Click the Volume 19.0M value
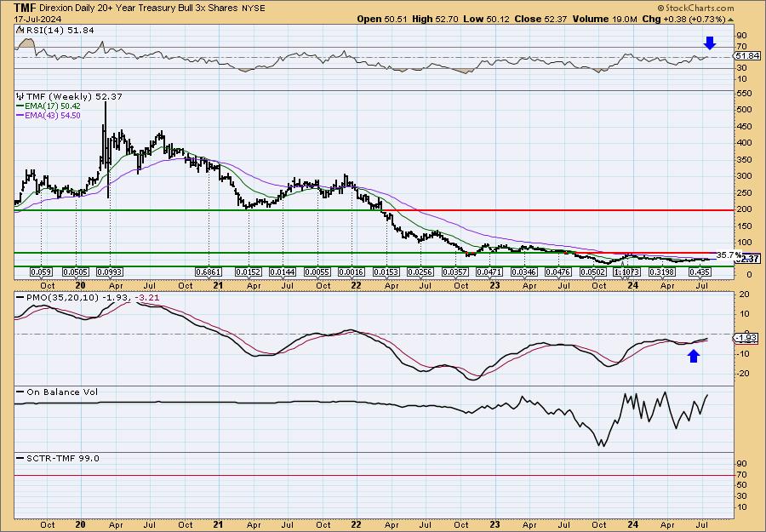The image size is (766, 532). pos(604,20)
